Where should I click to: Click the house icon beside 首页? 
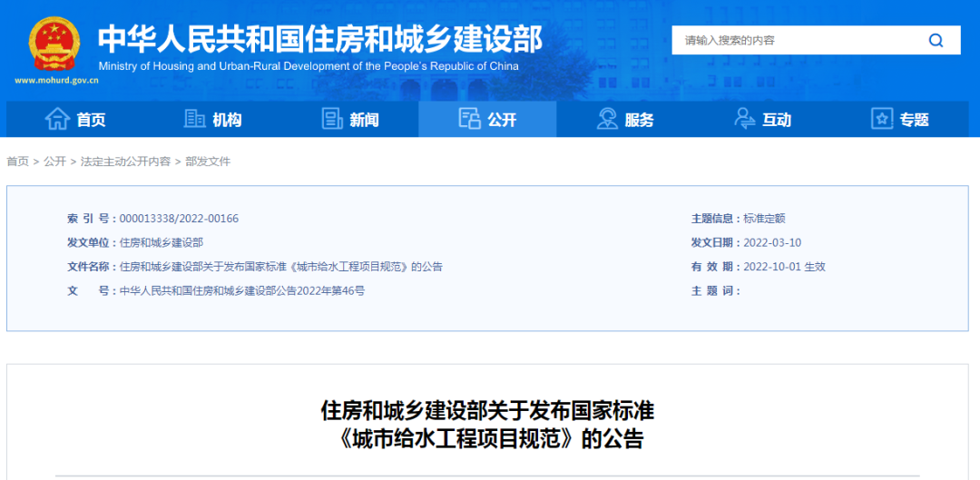[x=57, y=119]
